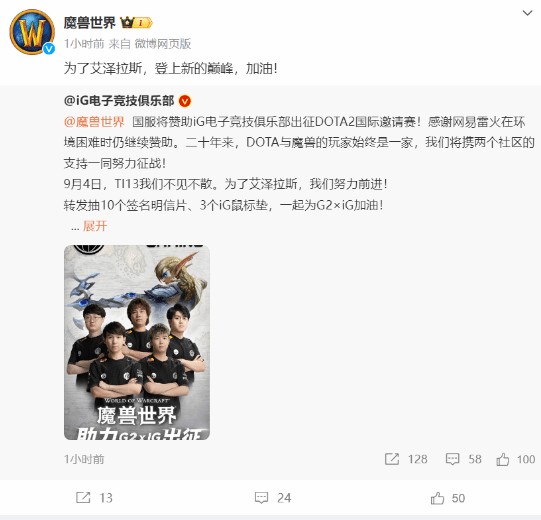541x520 pixels.
Task: Expand full text via 展开 link
Action: click(95, 226)
